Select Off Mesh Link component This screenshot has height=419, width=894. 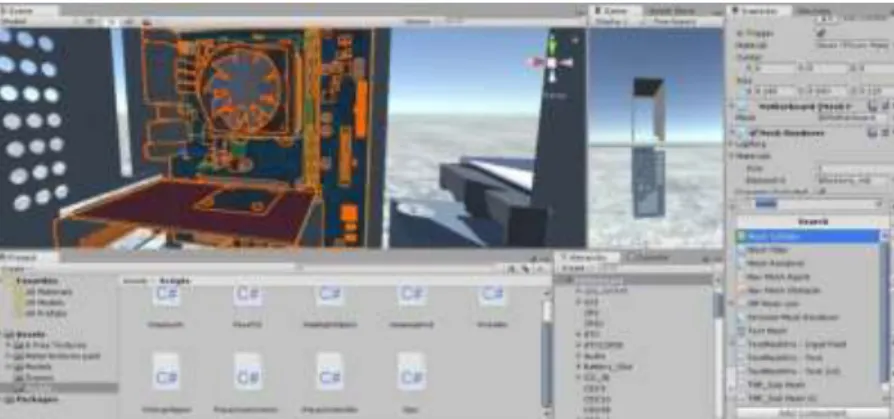click(807, 304)
